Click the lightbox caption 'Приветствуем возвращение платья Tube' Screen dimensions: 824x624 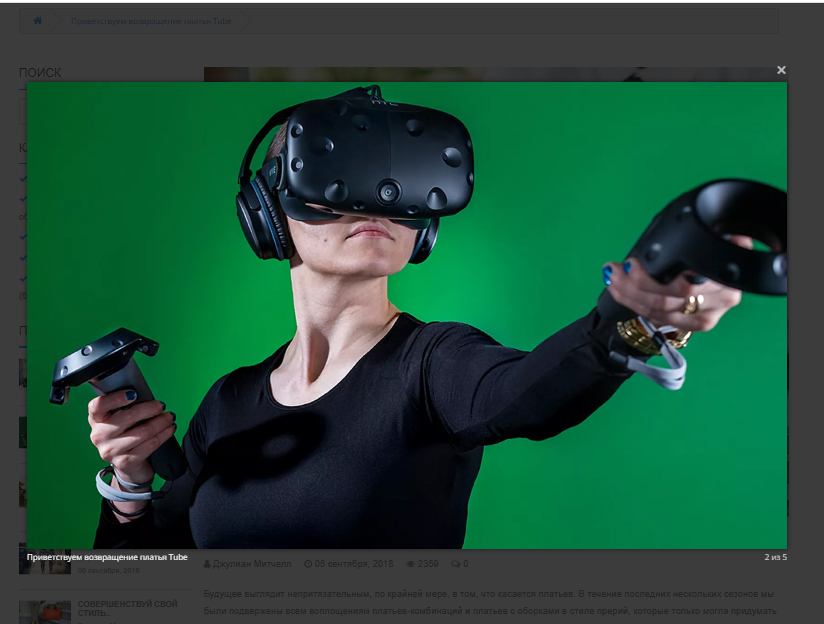pyautogui.click(x=107, y=557)
